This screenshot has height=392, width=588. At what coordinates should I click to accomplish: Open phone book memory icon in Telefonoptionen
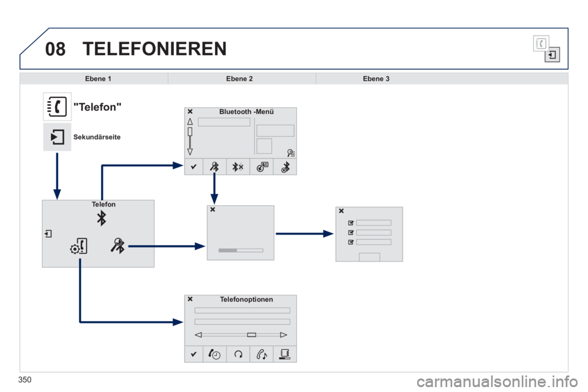285,354
